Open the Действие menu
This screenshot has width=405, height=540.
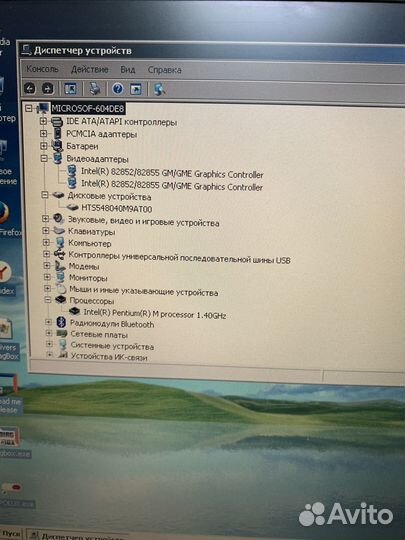click(x=90, y=70)
